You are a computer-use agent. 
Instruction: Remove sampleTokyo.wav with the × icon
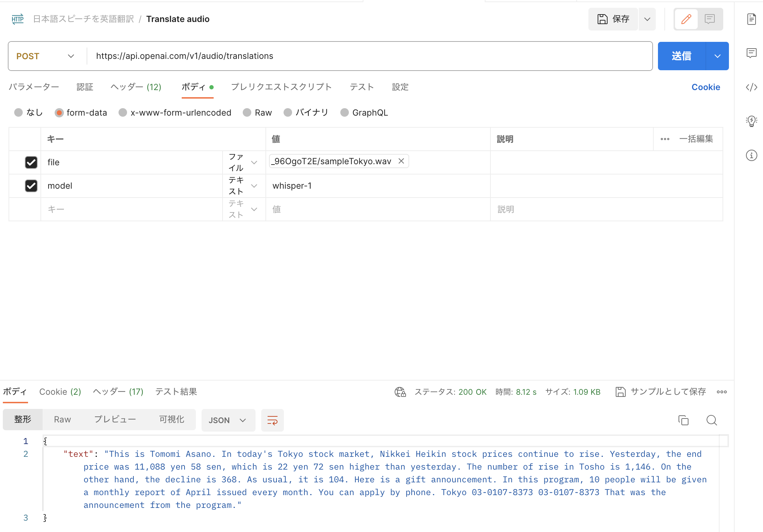coord(401,161)
